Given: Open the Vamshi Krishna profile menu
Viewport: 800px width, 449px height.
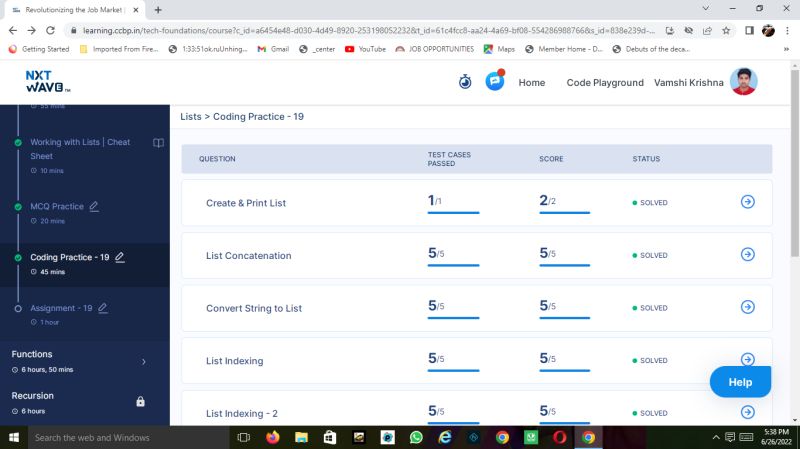Looking at the screenshot, I should (743, 82).
